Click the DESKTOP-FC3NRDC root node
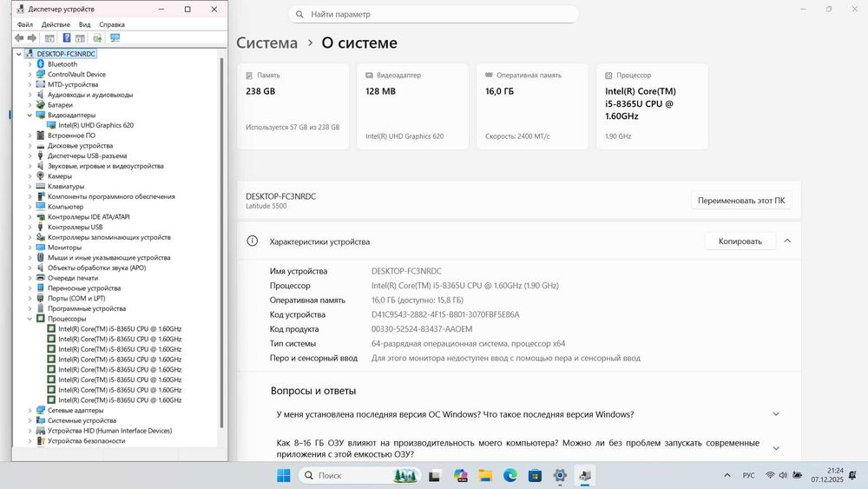Screen dimensions: 868x489 pos(66,54)
